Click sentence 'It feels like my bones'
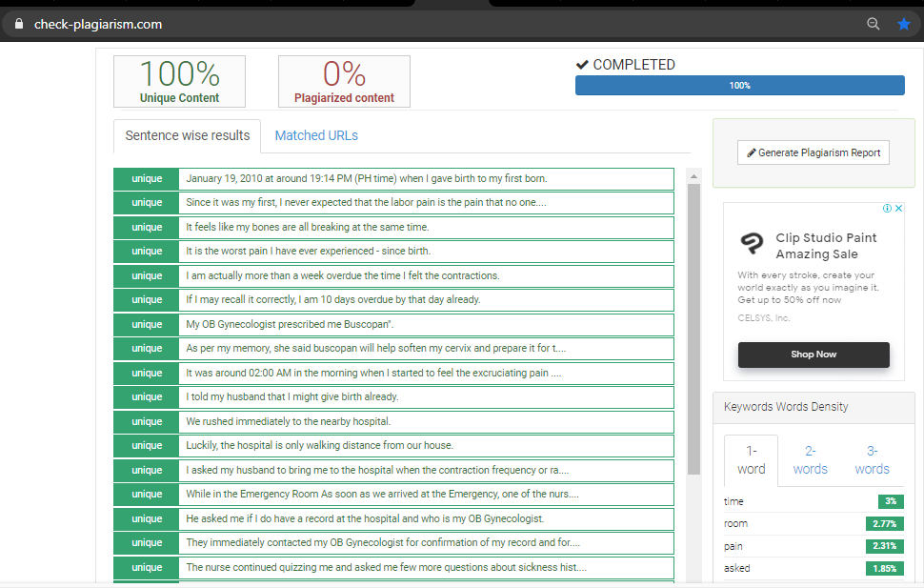Viewport: 924px width, 588px height. coord(308,227)
